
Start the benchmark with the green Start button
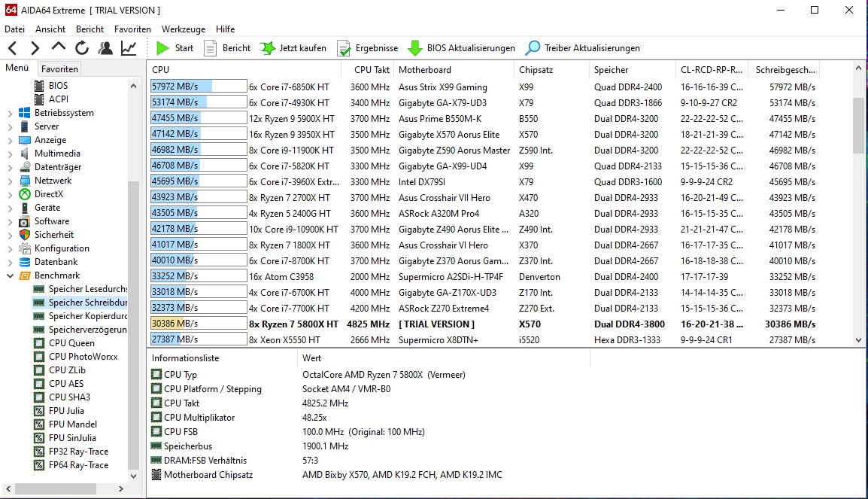pyautogui.click(x=175, y=48)
